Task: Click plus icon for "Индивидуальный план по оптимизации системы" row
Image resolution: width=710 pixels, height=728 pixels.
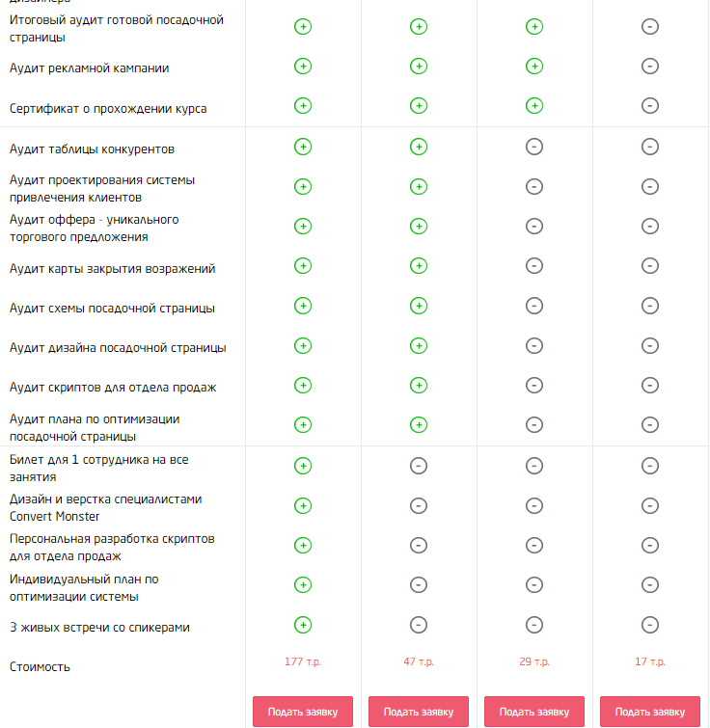Action: pos(303,584)
